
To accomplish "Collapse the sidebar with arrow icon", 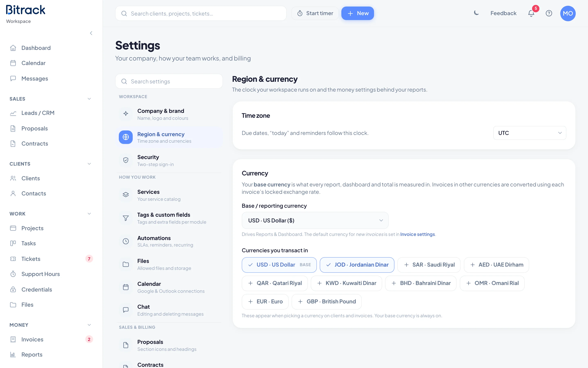I will pyautogui.click(x=91, y=33).
